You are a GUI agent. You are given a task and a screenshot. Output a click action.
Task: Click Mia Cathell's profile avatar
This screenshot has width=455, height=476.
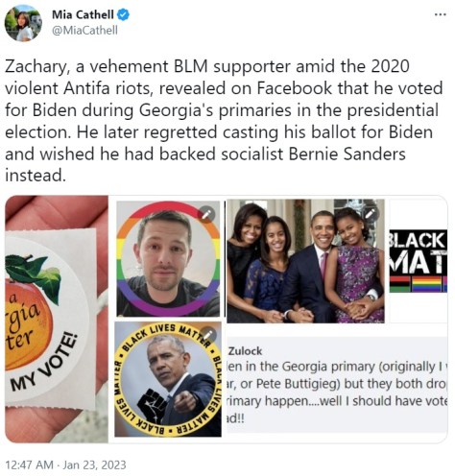tap(23, 23)
